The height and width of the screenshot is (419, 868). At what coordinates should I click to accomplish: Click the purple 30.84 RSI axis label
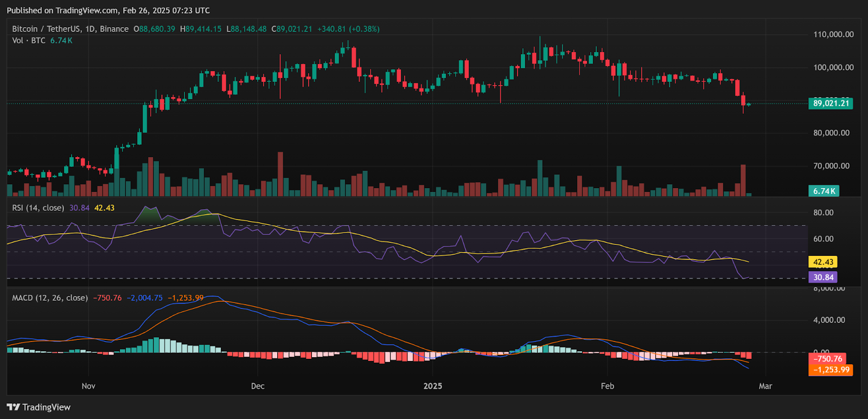[823, 277]
